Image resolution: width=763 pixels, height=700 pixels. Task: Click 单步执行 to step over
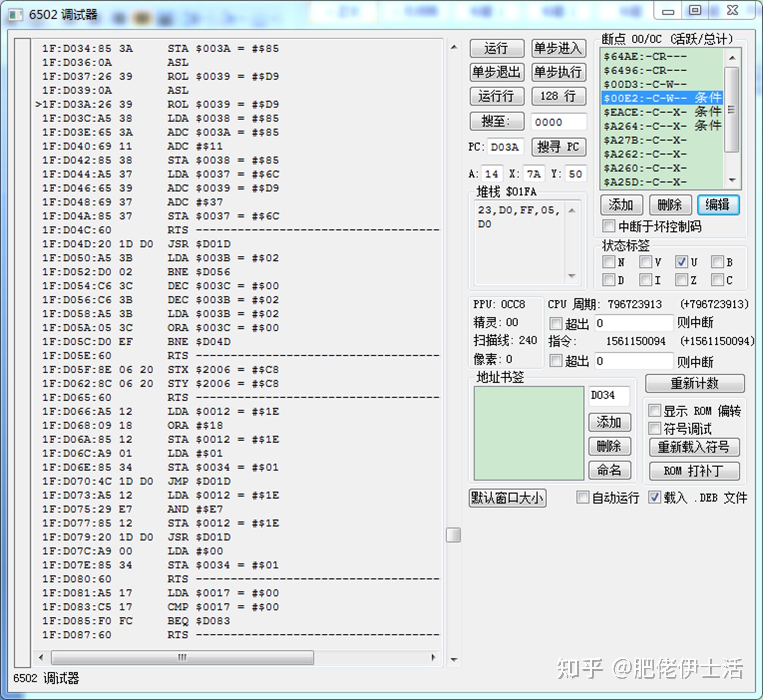[x=558, y=73]
